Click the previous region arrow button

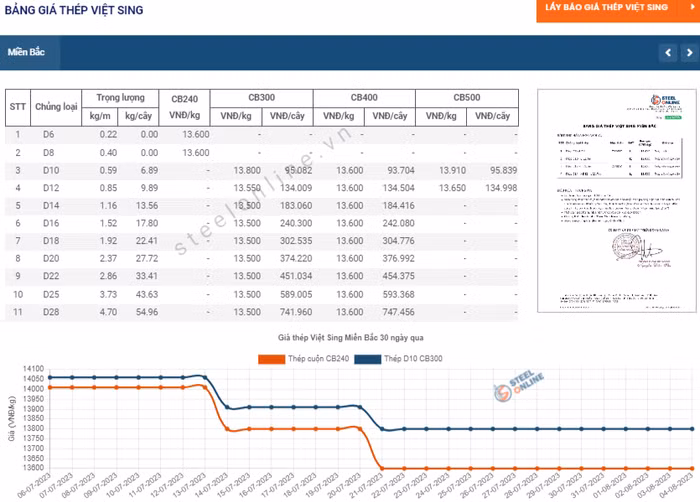click(x=667, y=52)
